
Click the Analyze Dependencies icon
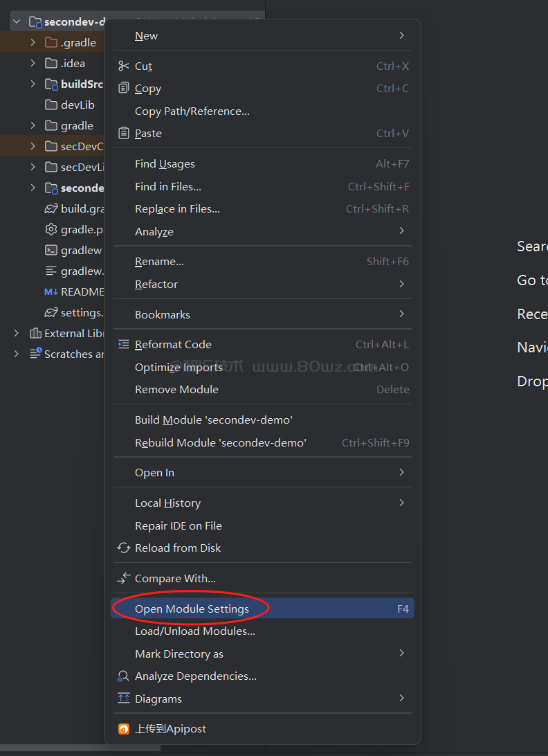[x=124, y=676]
